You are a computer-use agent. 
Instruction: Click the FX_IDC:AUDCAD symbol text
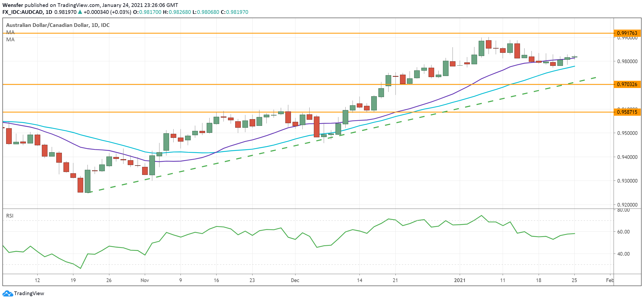(x=23, y=12)
